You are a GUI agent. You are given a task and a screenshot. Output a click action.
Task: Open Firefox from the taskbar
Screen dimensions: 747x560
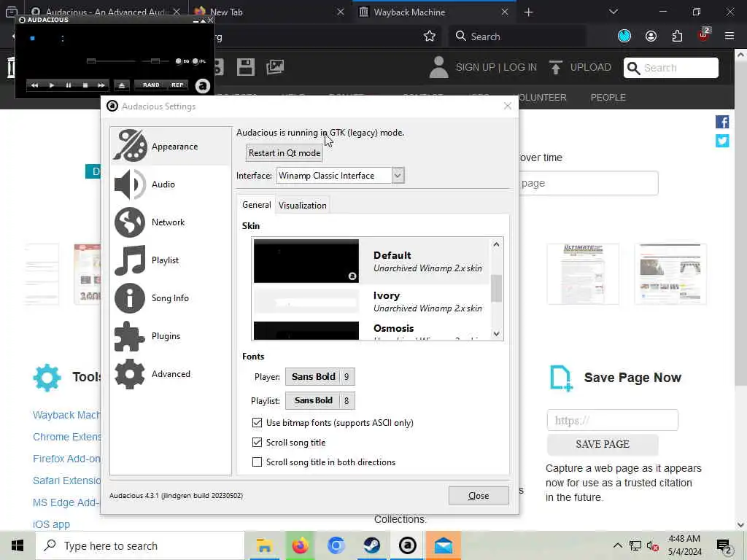coord(300,545)
